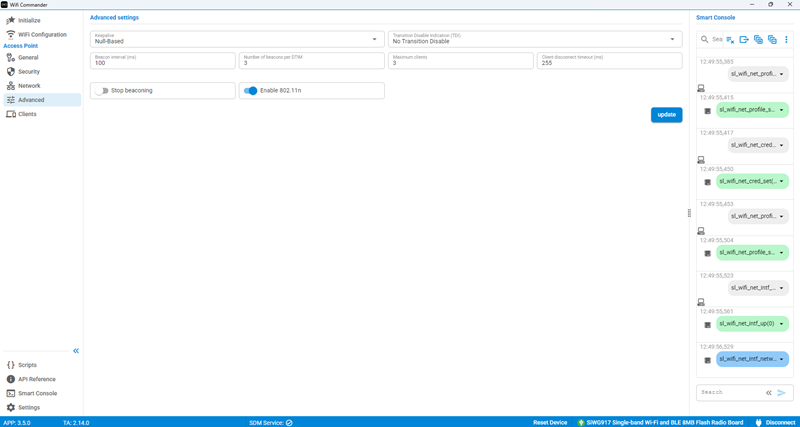Click the computer icon in the 12:49:55,385 entry
Image resolution: width=800 pixels, height=427 pixels.
(x=702, y=88)
